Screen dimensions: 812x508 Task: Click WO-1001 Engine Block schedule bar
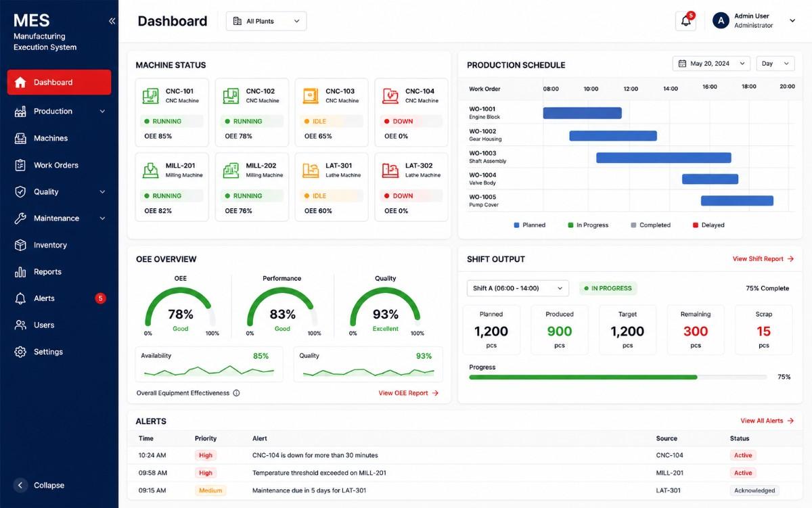[x=582, y=113]
